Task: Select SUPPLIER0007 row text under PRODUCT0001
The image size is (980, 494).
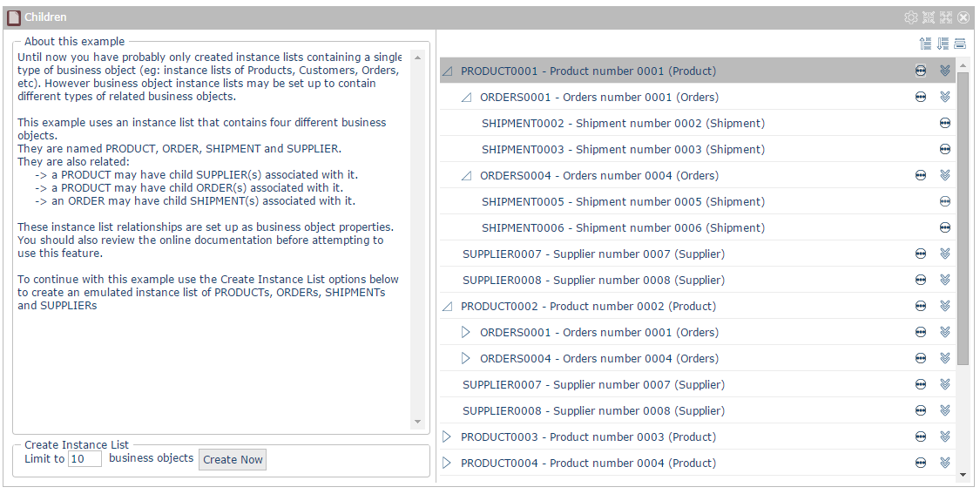Action: (594, 254)
